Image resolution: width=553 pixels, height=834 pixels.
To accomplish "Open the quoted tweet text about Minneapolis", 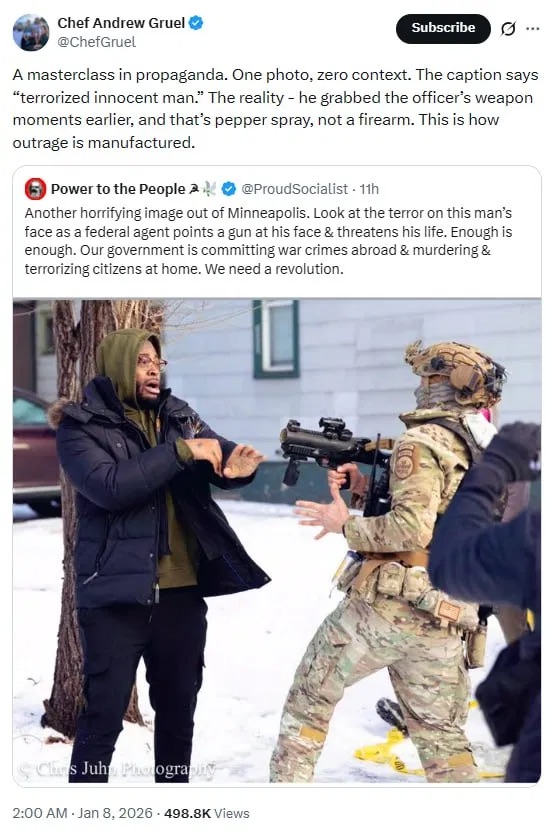I will (268, 241).
